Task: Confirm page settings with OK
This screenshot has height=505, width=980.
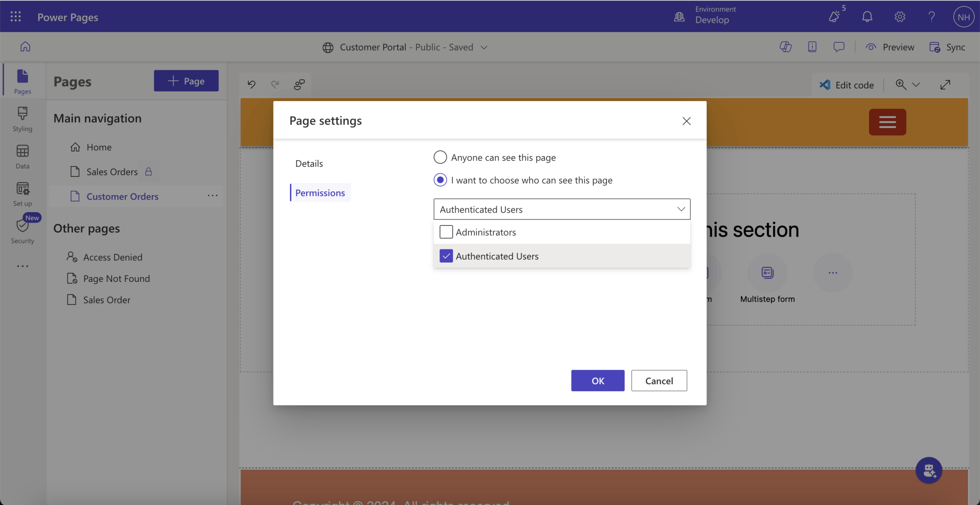Action: click(597, 381)
